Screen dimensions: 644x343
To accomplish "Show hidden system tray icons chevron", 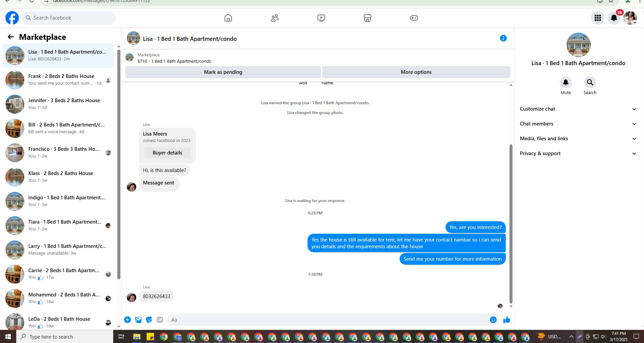I will pyautogui.click(x=572, y=337).
